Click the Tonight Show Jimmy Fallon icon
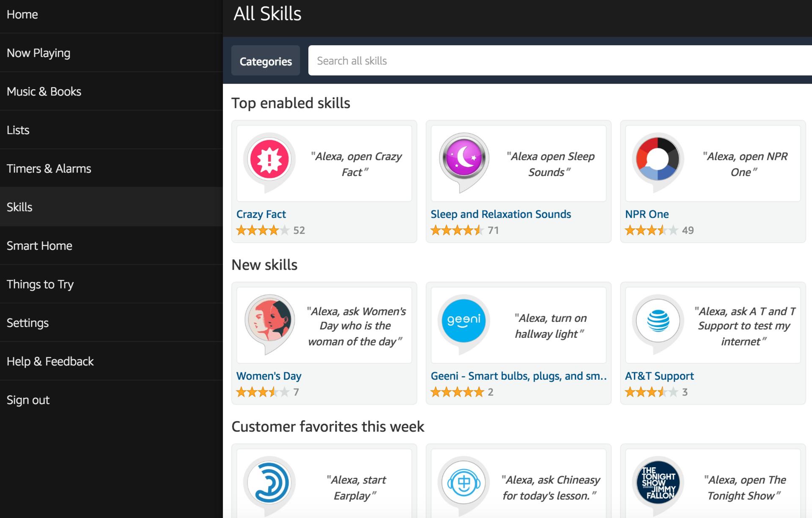812x518 pixels. click(658, 482)
